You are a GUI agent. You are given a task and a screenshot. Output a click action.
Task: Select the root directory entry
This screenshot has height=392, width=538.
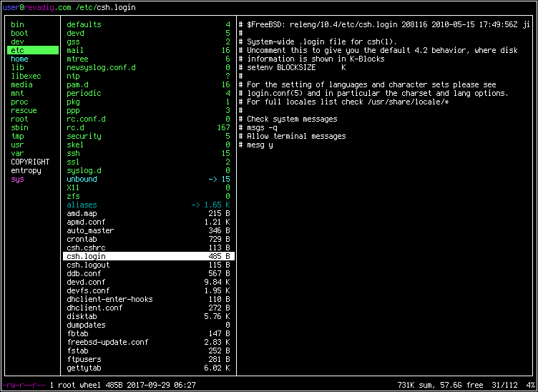coord(19,119)
